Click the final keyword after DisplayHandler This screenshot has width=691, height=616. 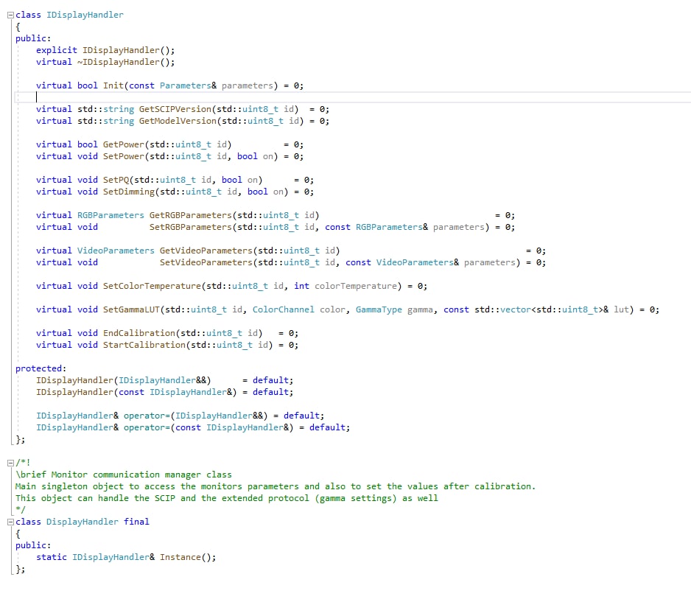point(136,522)
